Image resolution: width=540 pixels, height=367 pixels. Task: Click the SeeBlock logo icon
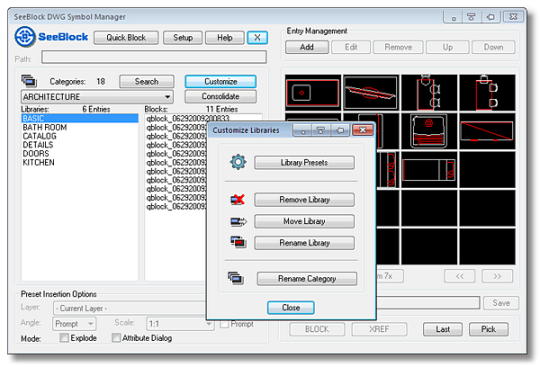point(25,36)
